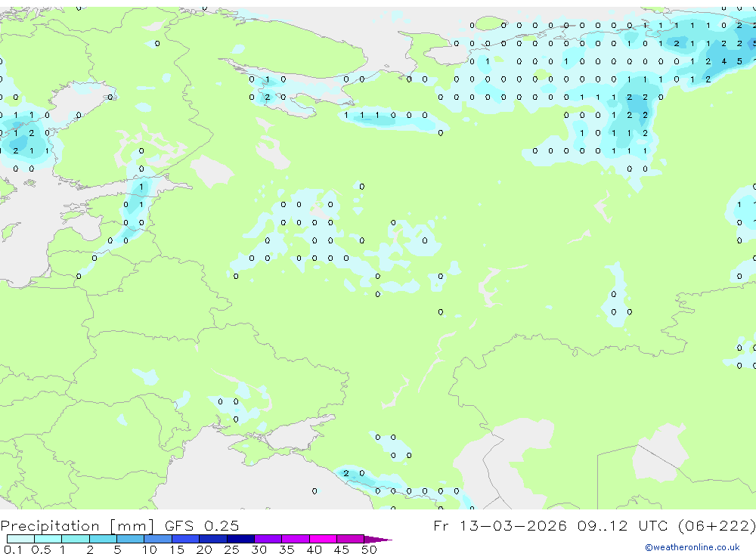Viewport: 756px width, 554px height.
Task: Click the '45' legend scale label
Action: [342, 549]
